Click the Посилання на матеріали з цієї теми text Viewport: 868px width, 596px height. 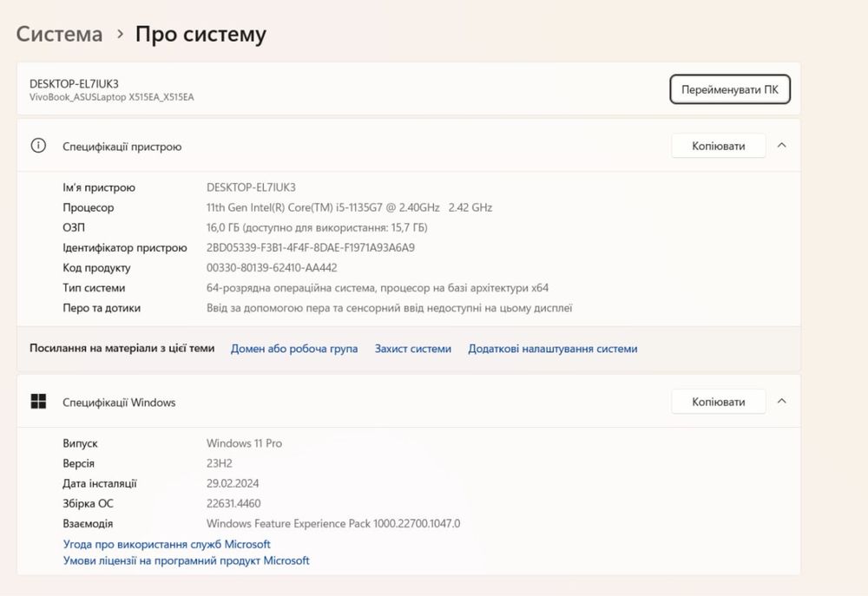tap(122, 348)
